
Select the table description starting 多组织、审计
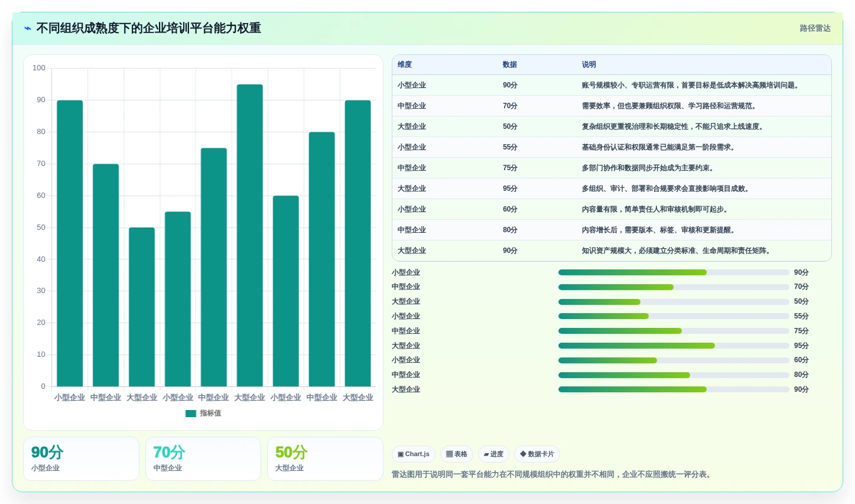[667, 188]
